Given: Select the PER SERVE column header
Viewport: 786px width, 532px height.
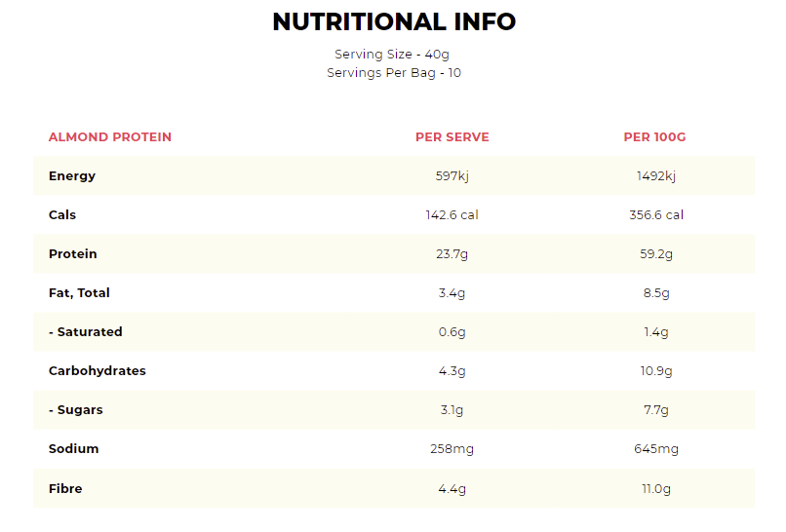Looking at the screenshot, I should (x=452, y=137).
